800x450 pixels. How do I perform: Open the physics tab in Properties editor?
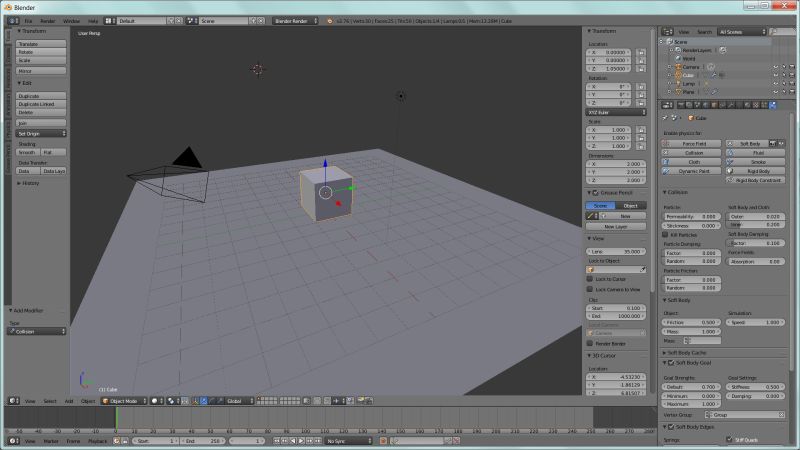click(772, 105)
